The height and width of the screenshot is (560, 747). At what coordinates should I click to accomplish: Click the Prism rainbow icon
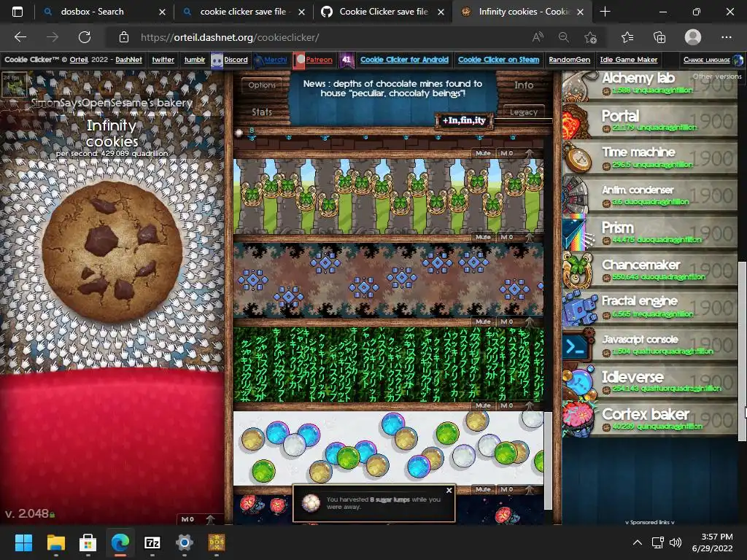(578, 233)
